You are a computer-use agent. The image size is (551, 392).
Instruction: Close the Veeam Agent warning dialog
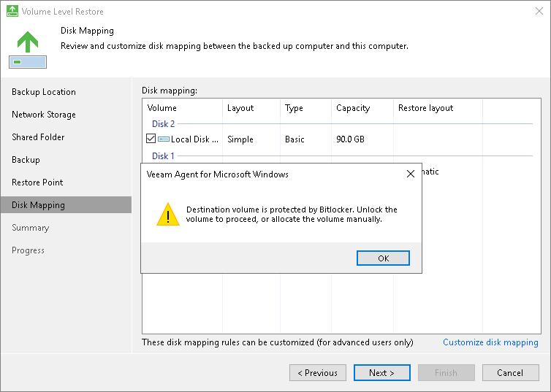tap(411, 174)
